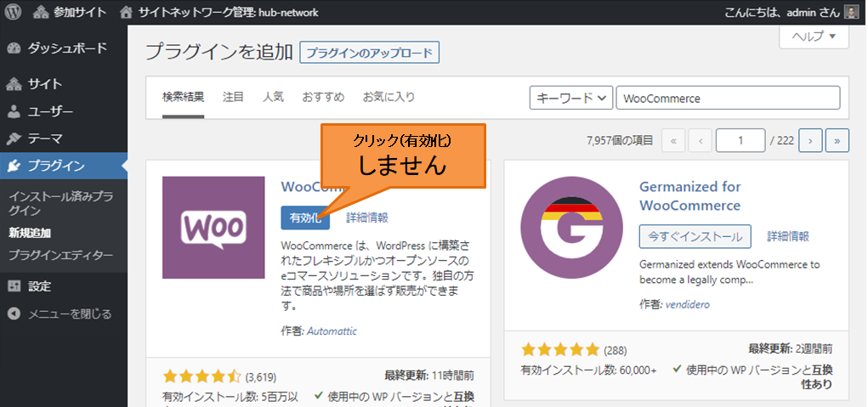Click the Germanized star rating
The image size is (868, 407).
pos(559,349)
